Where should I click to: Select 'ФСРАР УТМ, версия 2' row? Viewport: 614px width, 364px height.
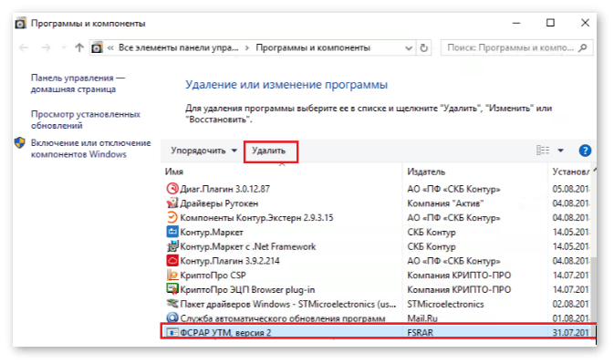click(x=379, y=332)
